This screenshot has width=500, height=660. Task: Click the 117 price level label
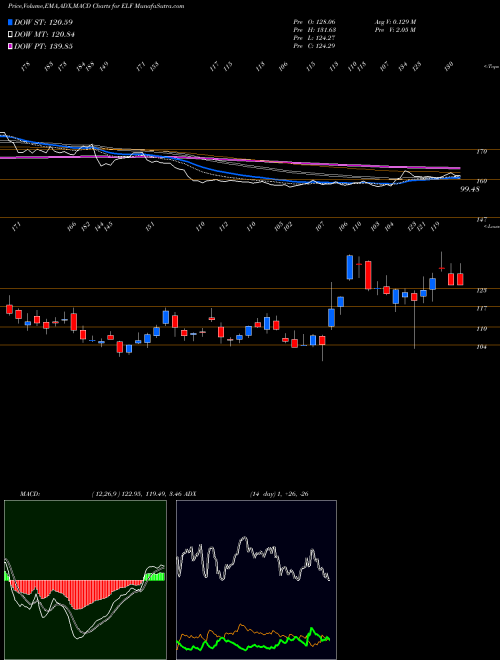[x=482, y=308]
